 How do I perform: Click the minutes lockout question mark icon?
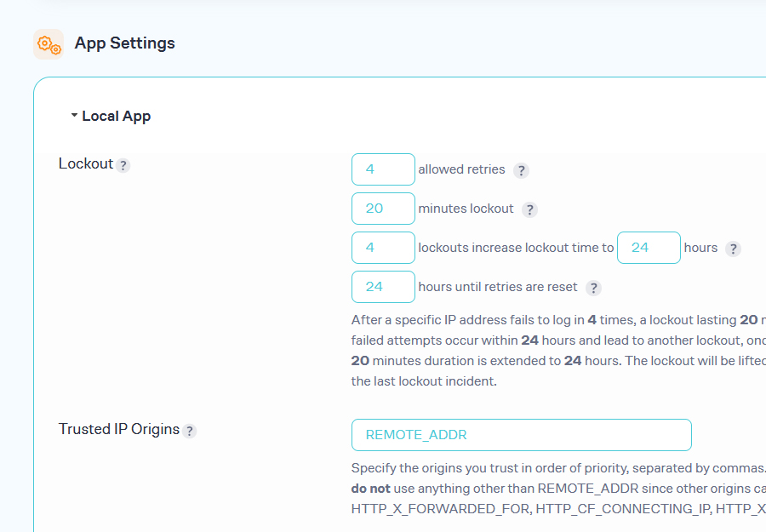[529, 209]
